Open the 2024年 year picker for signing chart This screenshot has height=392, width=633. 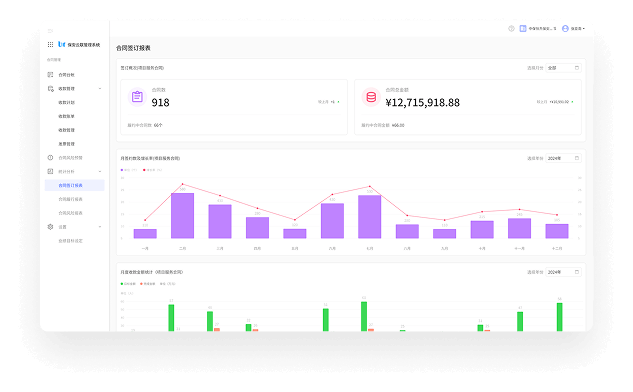564,158
